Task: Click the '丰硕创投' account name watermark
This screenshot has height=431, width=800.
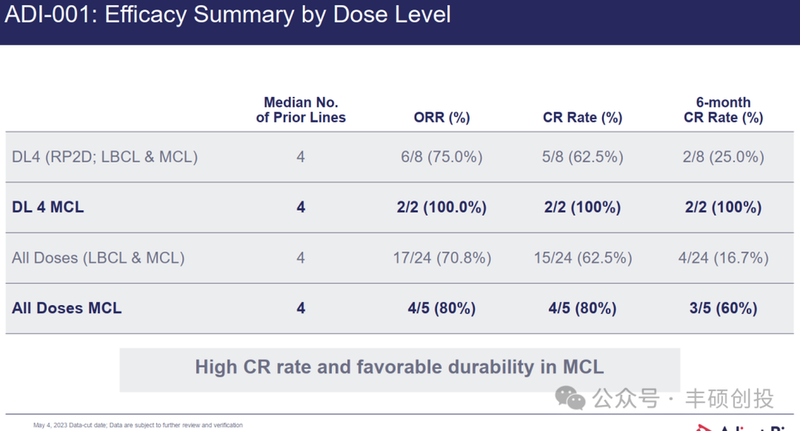Action: tap(728, 399)
